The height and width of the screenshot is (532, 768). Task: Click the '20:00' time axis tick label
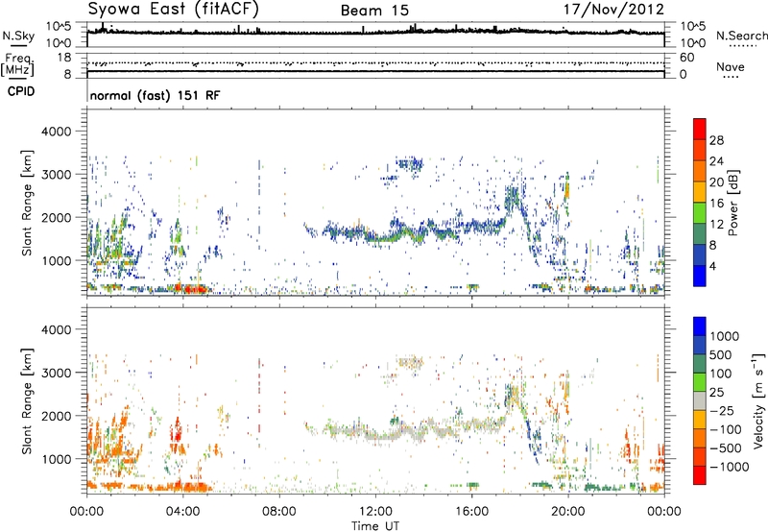pyautogui.click(x=567, y=512)
